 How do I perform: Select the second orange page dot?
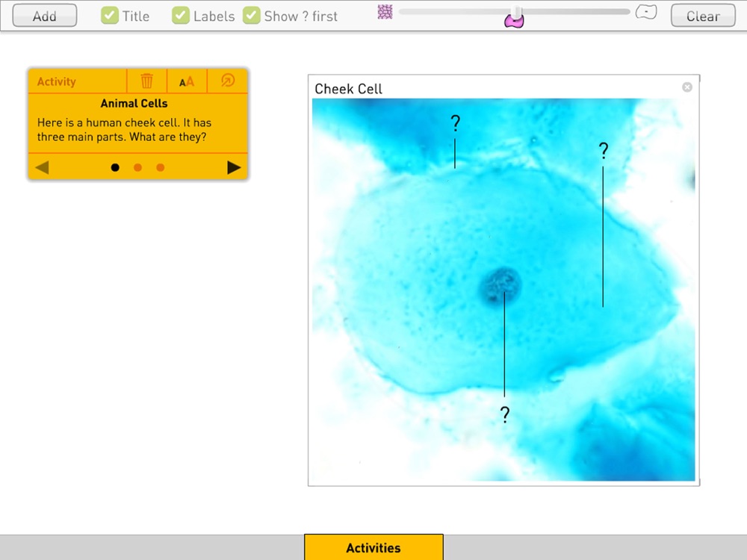click(x=137, y=167)
